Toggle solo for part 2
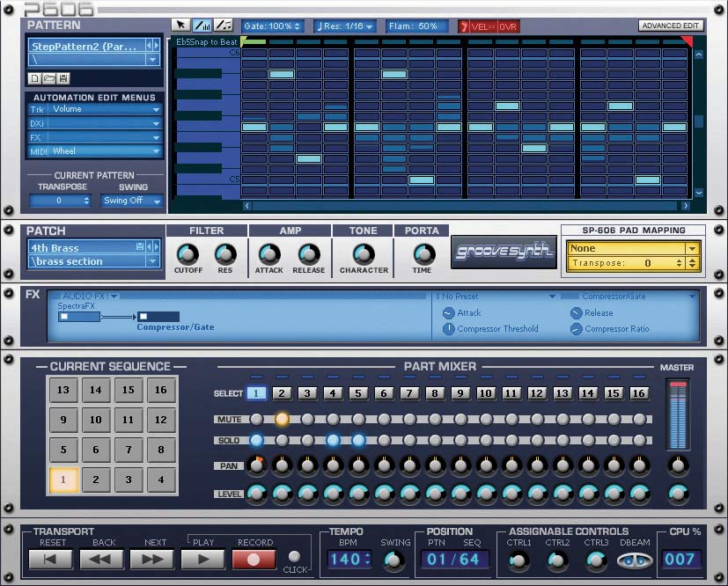This screenshot has width=728, height=586. [282, 440]
